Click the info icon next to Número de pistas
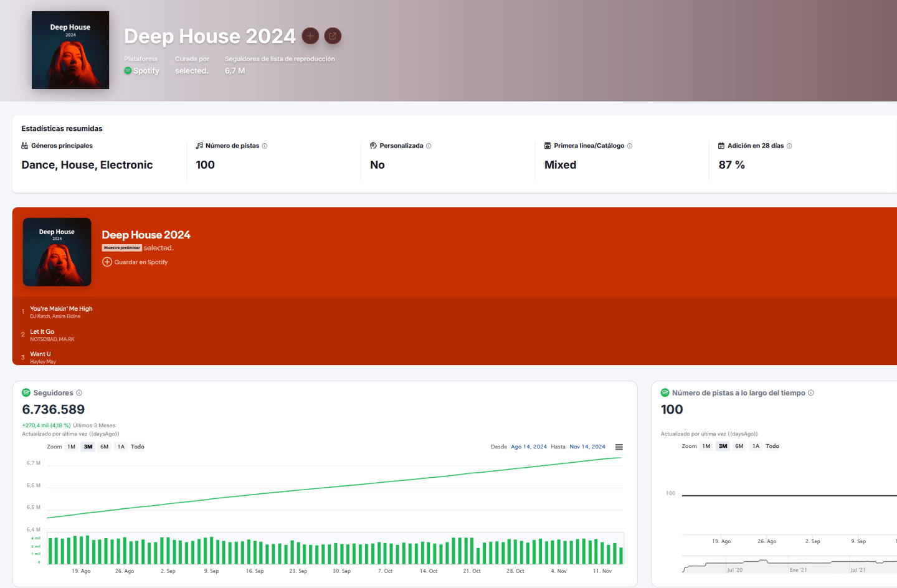The width and height of the screenshot is (897, 588). [265, 146]
